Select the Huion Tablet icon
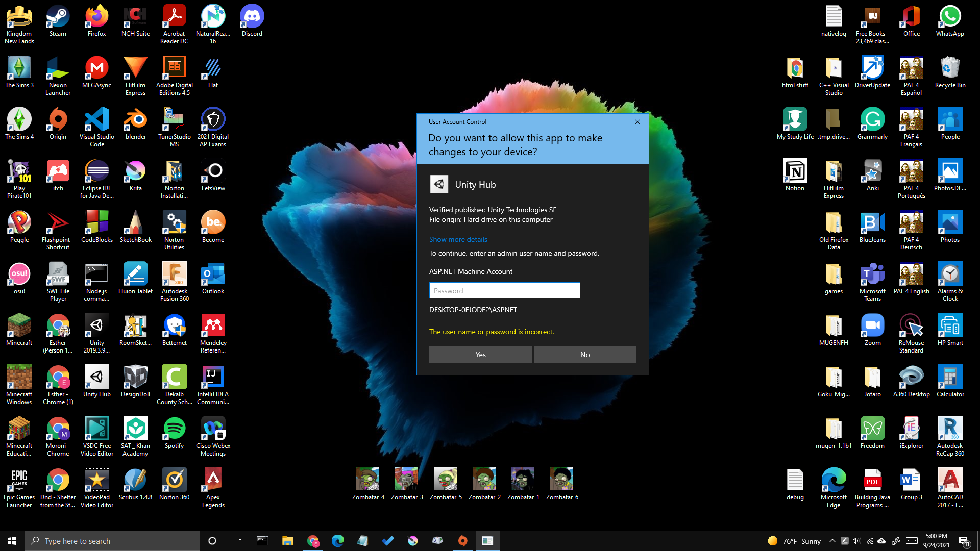This screenshot has width=980, height=551. pos(136,279)
